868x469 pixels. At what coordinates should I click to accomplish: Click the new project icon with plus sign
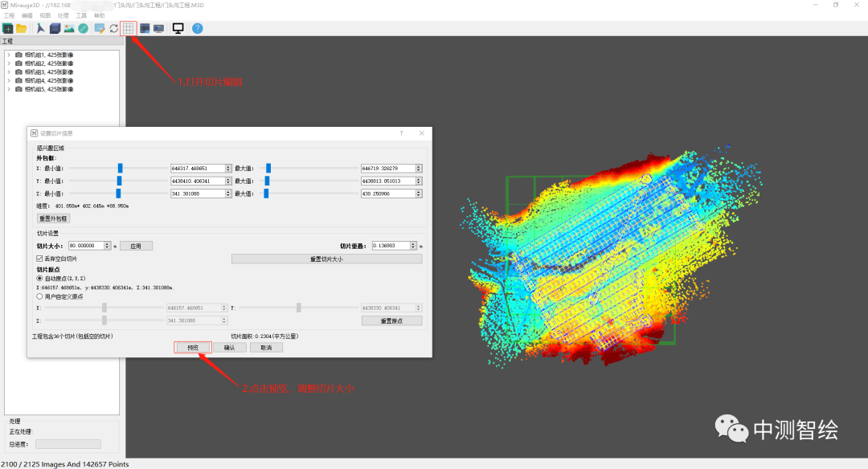(x=8, y=28)
